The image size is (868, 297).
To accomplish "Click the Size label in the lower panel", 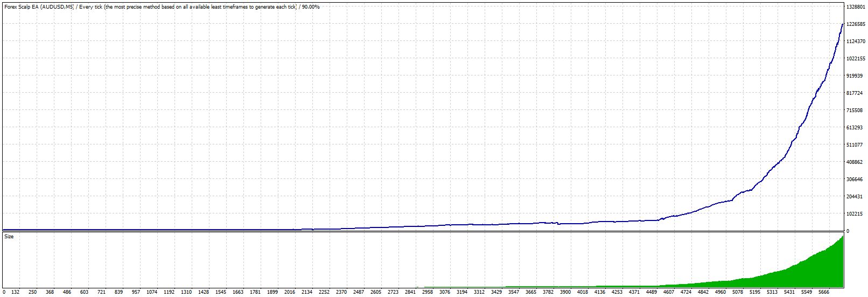I will [9, 237].
